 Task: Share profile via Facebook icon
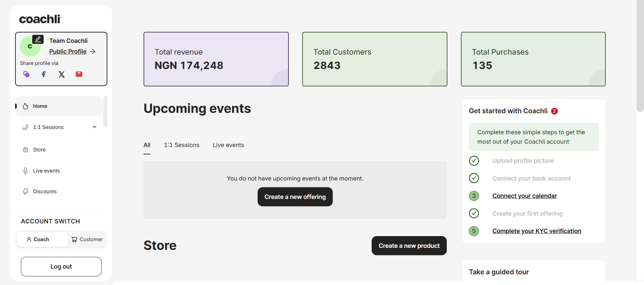[44, 74]
